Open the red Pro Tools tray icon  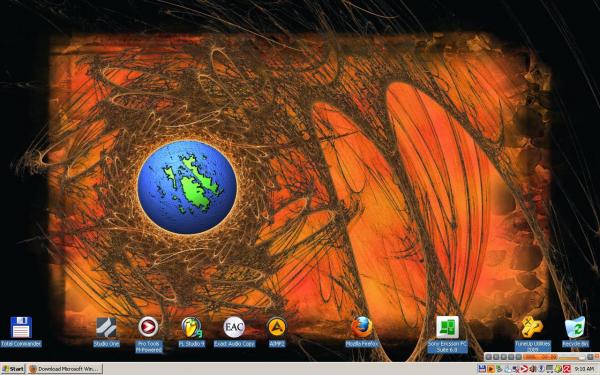(524, 369)
